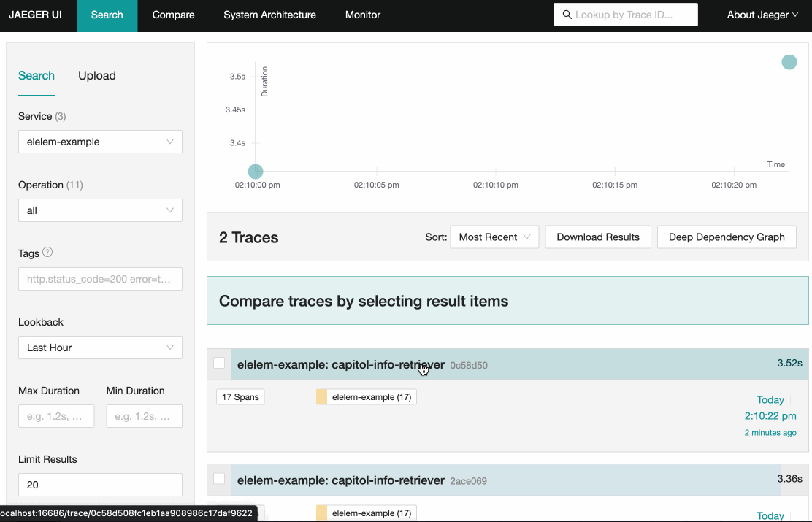Image resolution: width=812 pixels, height=522 pixels.
Task: Check the box for trace 0c58d50
Action: 219,363
